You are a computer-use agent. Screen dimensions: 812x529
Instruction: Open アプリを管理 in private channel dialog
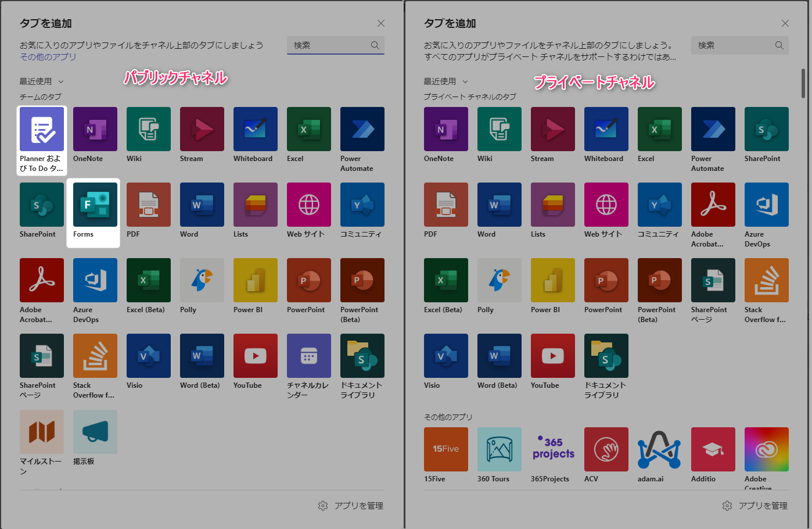[755, 506]
